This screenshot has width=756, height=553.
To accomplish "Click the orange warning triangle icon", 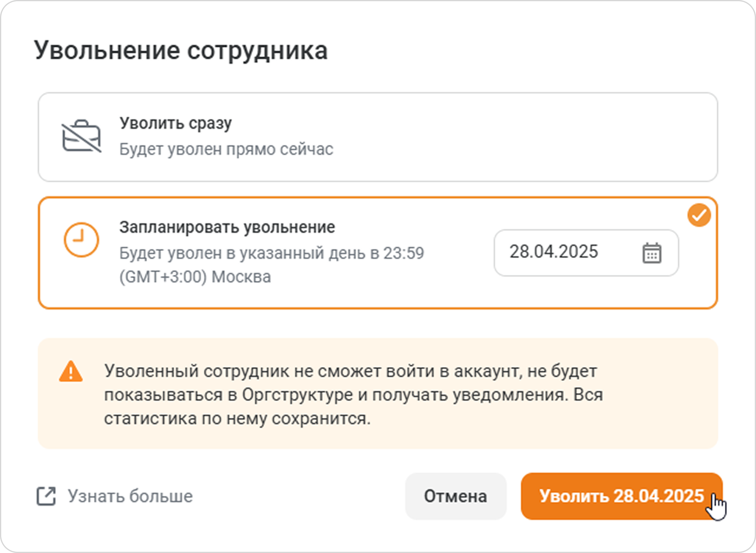I will 71,371.
